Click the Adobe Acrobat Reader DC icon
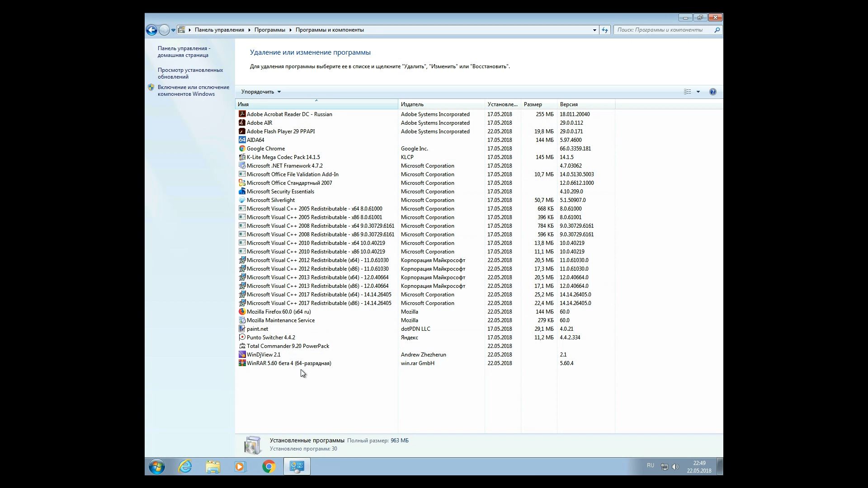The height and width of the screenshot is (488, 868). 242,114
